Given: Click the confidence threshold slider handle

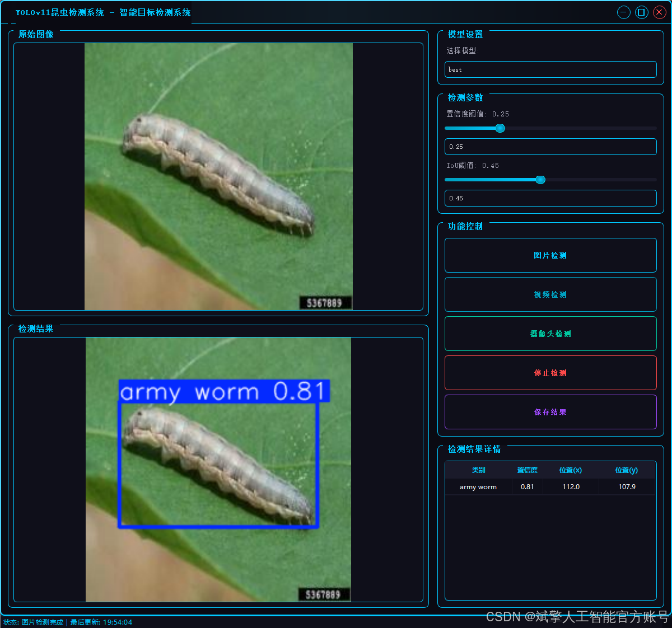Looking at the screenshot, I should point(500,128).
